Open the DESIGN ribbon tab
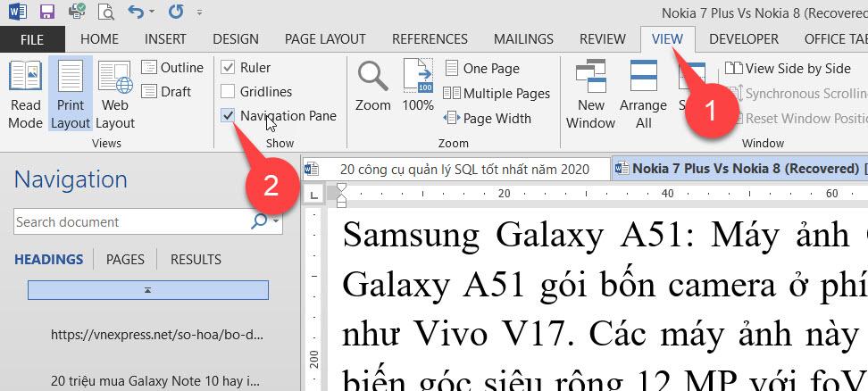868x391 pixels. point(235,39)
